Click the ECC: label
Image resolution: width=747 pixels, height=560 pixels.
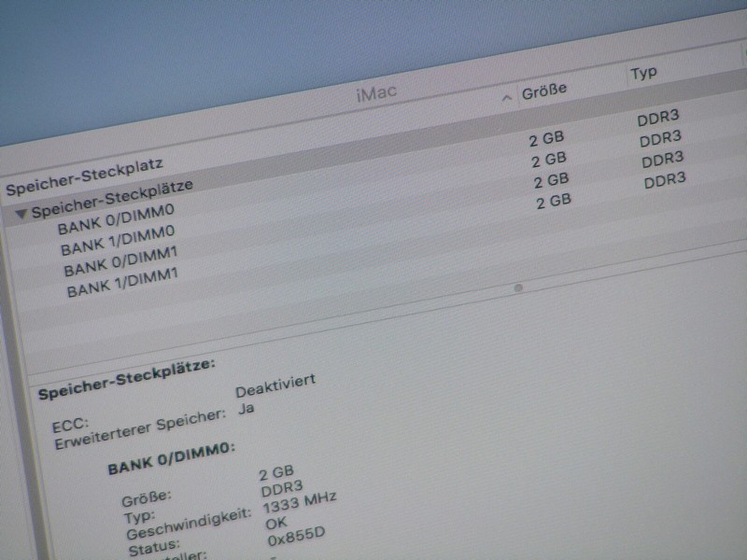[x=70, y=424]
